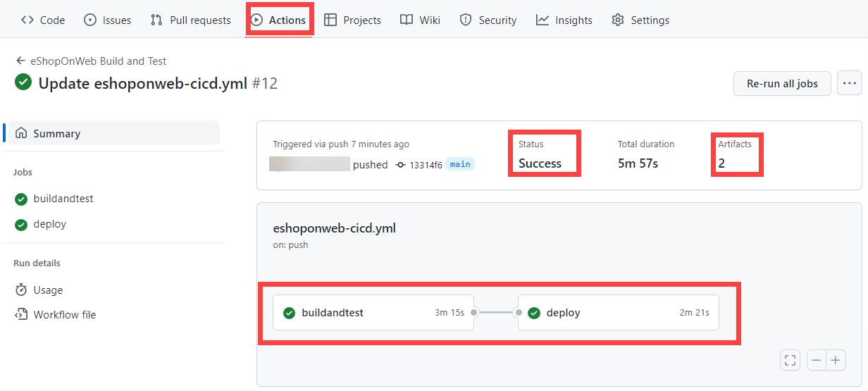Switch to the Projects tab

click(352, 20)
